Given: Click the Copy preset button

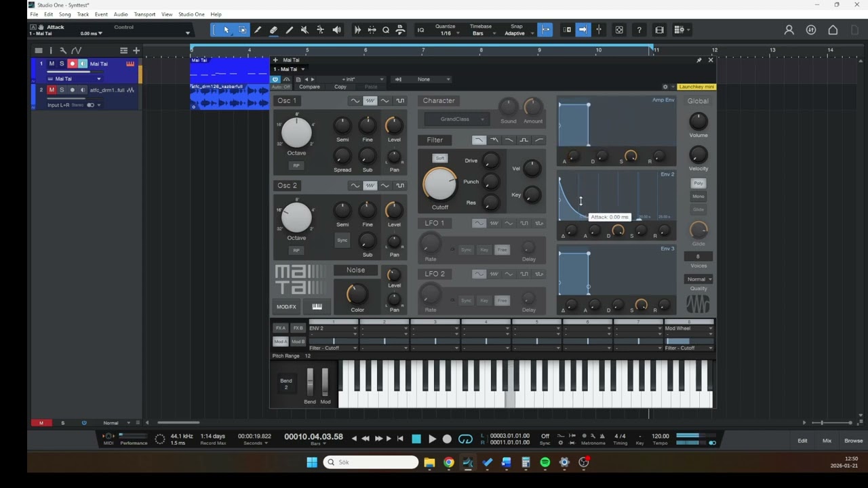Looking at the screenshot, I should (x=340, y=87).
